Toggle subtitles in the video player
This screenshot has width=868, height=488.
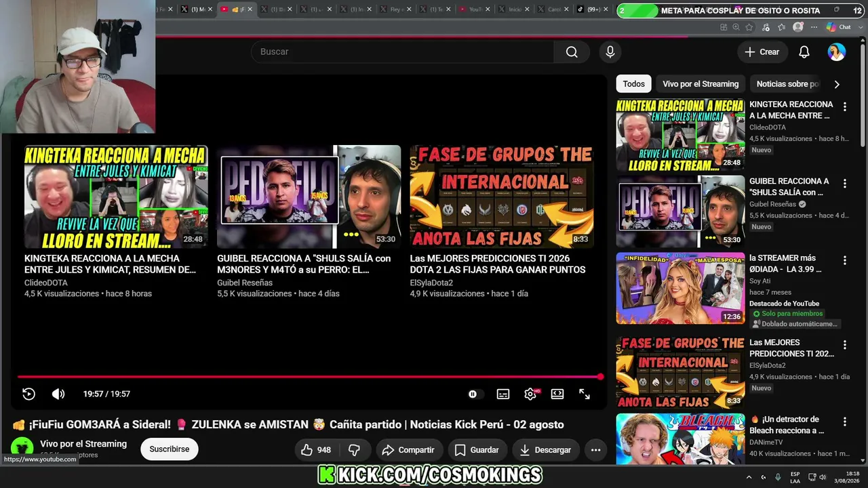point(503,394)
